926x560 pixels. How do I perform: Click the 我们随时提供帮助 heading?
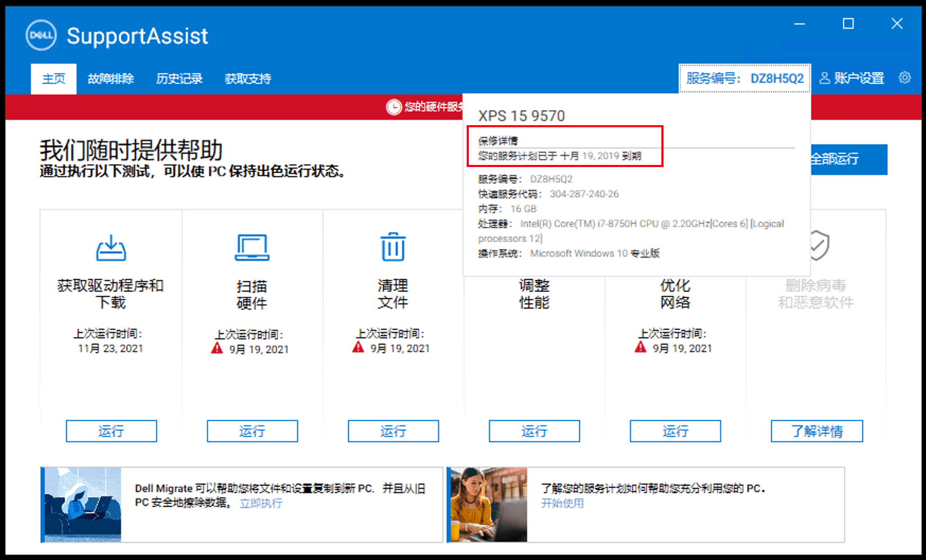pyautogui.click(x=131, y=150)
